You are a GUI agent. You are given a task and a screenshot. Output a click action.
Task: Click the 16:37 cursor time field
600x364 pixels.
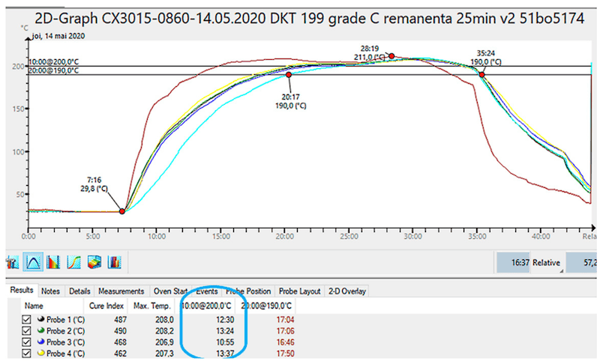(x=513, y=263)
